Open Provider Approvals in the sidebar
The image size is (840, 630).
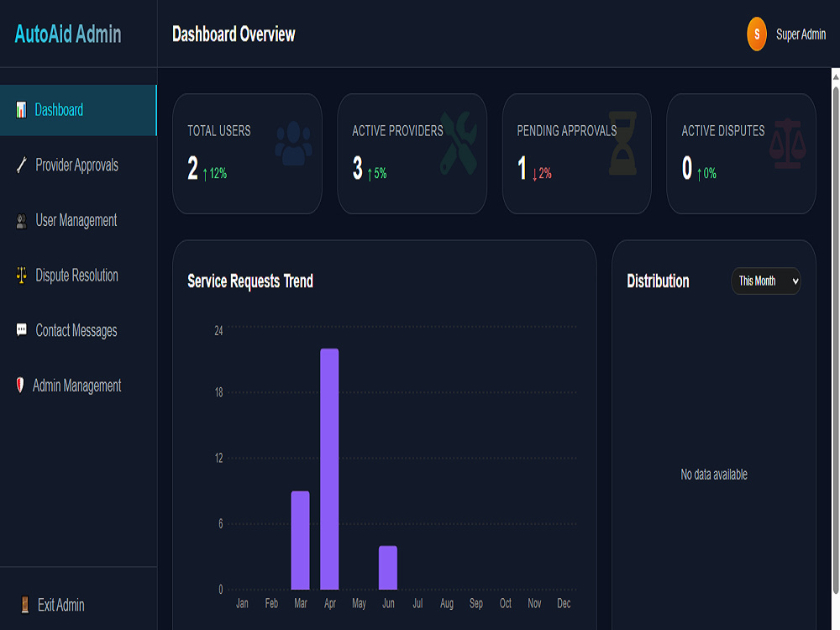point(78,165)
